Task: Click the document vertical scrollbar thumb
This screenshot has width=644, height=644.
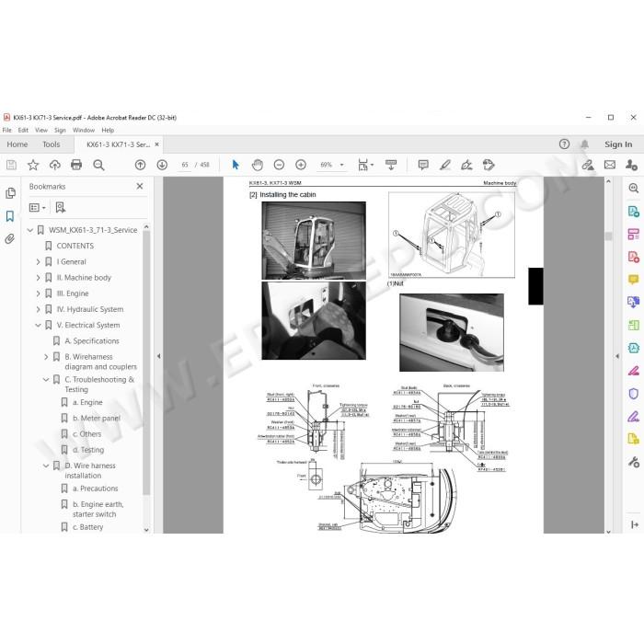Action: (x=608, y=236)
